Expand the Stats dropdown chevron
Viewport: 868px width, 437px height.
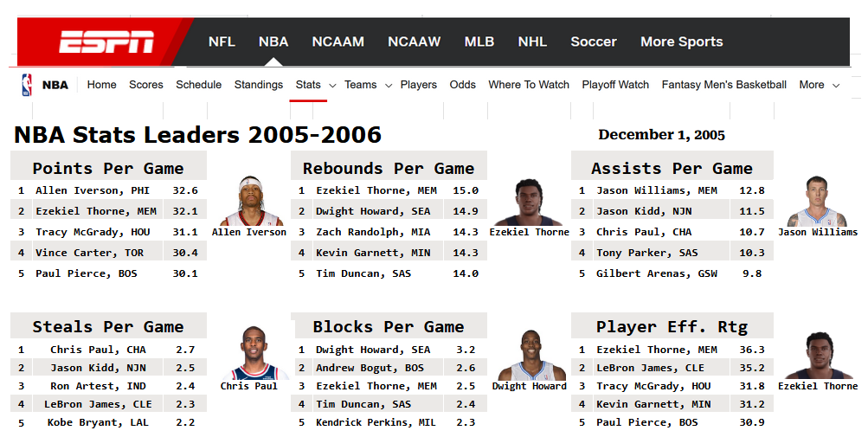pyautogui.click(x=332, y=86)
